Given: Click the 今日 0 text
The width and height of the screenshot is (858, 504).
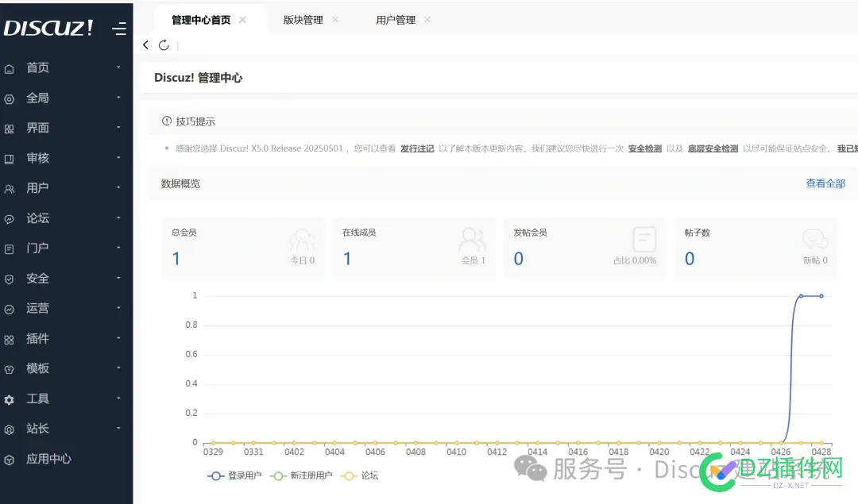Looking at the screenshot, I should [303, 261].
